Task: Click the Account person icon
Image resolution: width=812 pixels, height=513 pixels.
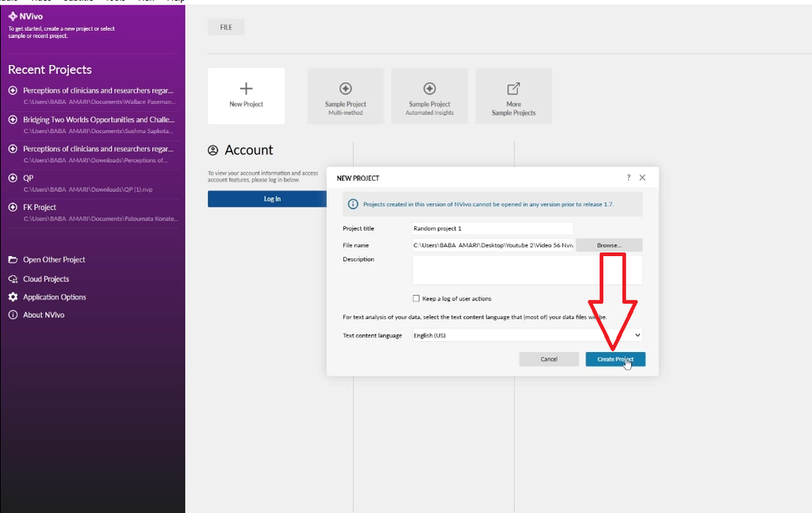Action: (213, 150)
